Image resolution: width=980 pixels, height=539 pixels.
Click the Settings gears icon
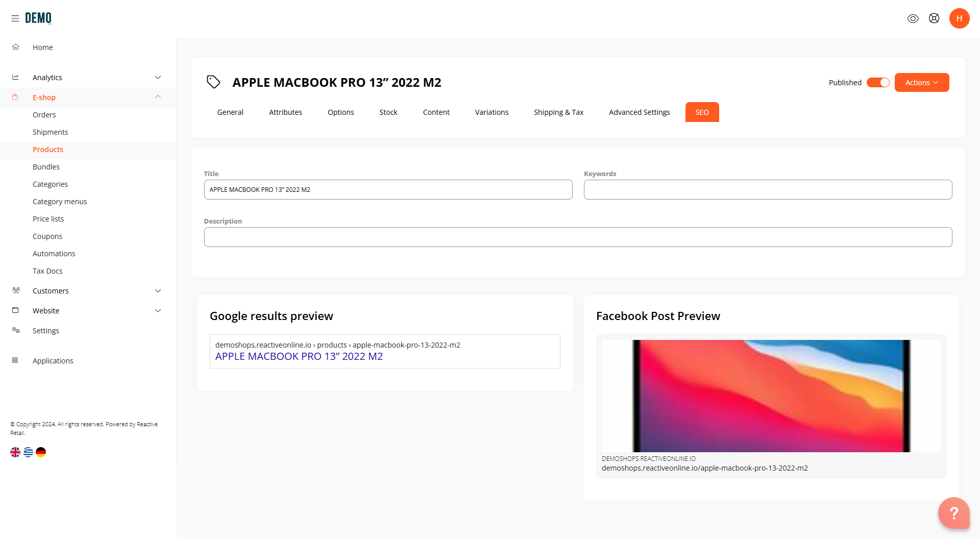point(16,330)
